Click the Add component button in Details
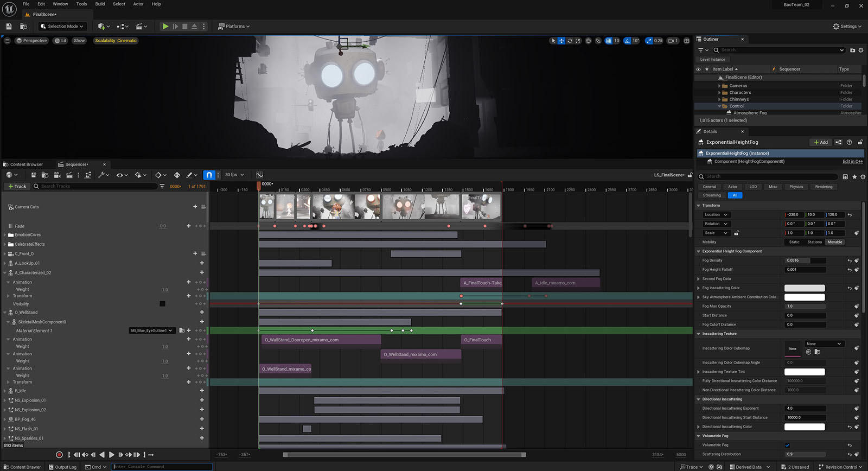 point(821,142)
